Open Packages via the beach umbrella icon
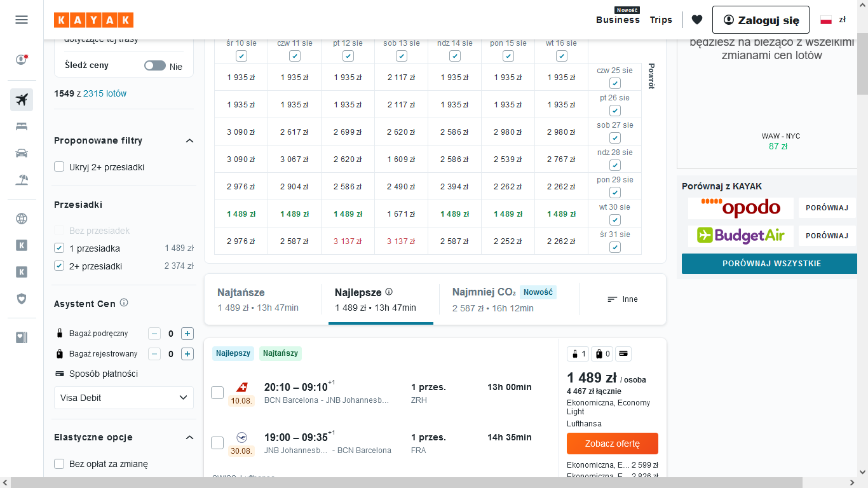Image resolution: width=868 pixels, height=488 pixels. (22, 180)
